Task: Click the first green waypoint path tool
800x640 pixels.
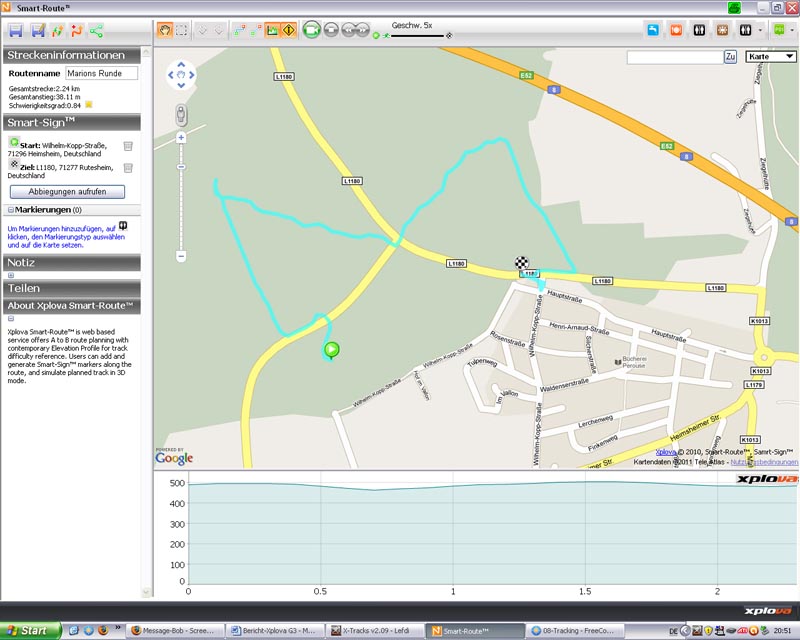Action: pos(239,31)
